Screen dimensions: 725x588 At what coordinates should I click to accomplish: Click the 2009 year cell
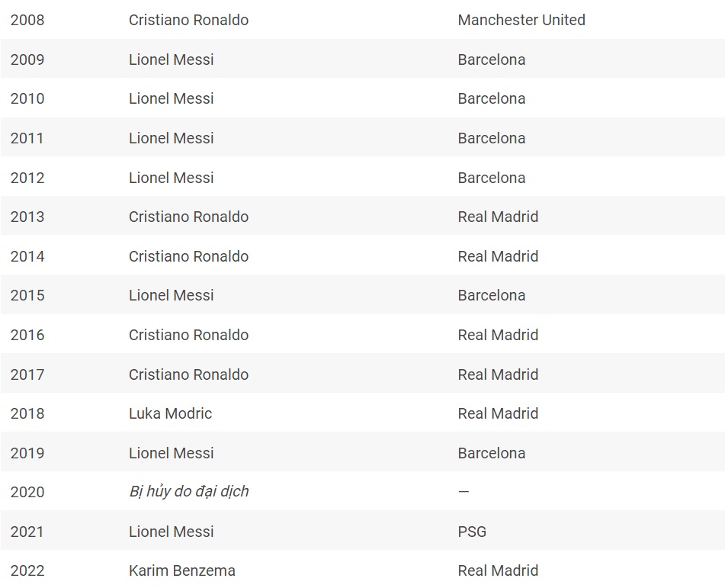tap(27, 59)
